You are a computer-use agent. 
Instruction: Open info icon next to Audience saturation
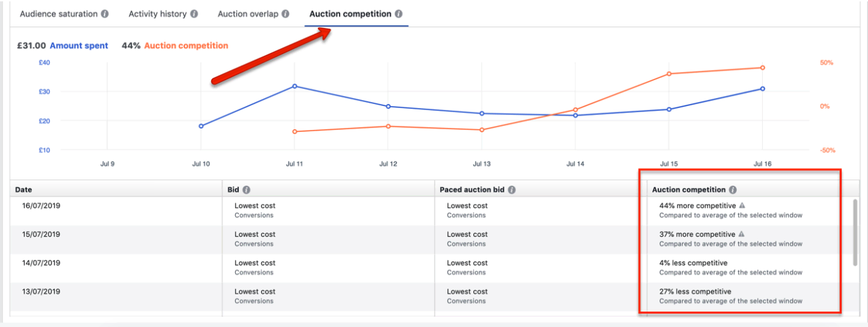tap(105, 14)
